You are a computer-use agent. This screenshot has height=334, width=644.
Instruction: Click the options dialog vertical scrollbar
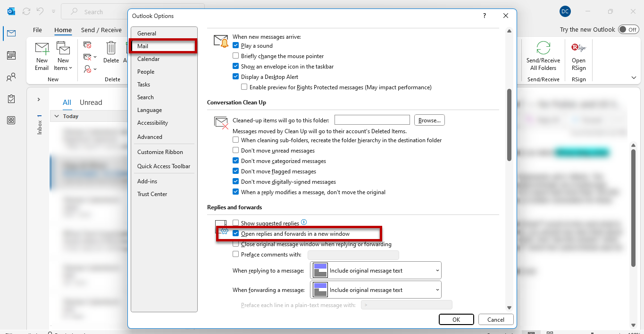pos(509,125)
